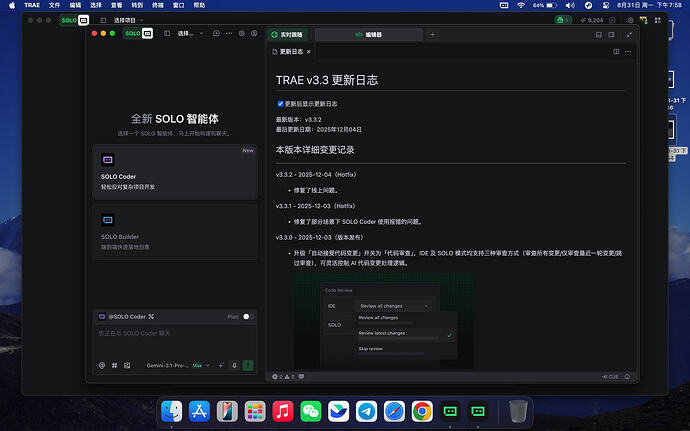This screenshot has height=431, width=690.
Task: Click the # context icon in chat input
Action: pyautogui.click(x=114, y=365)
